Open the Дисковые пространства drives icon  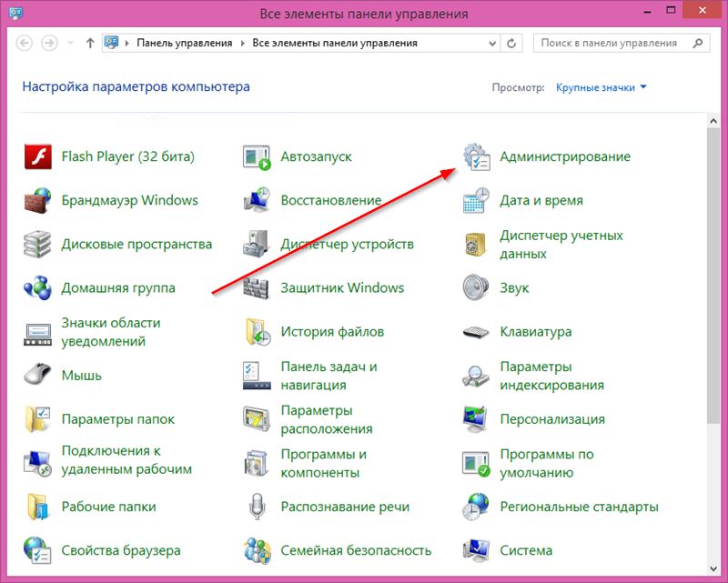coord(37,244)
